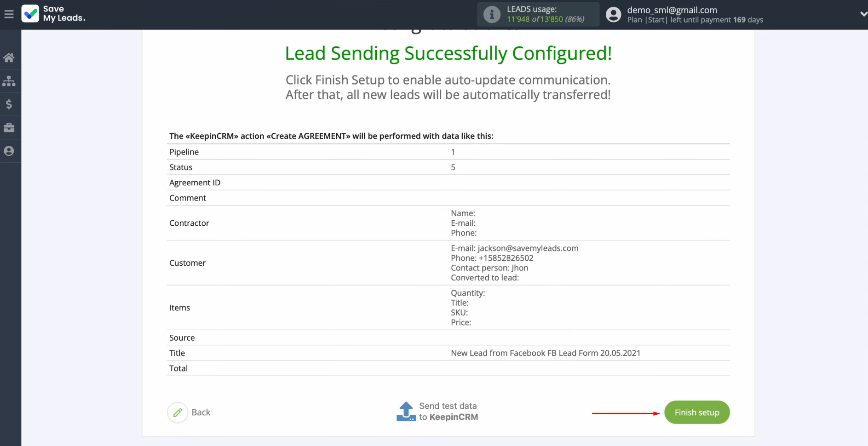Select the Status row label
The width and height of the screenshot is (868, 446).
[x=181, y=167]
